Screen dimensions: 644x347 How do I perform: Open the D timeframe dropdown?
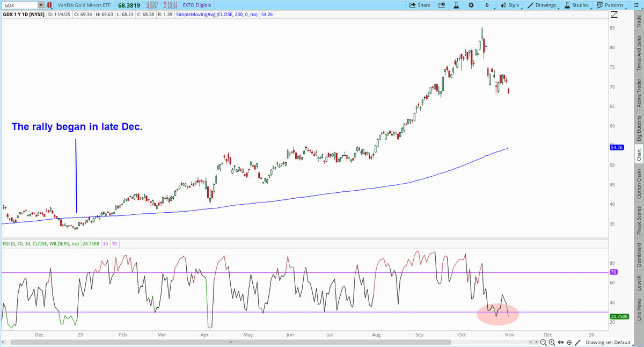tap(487, 5)
